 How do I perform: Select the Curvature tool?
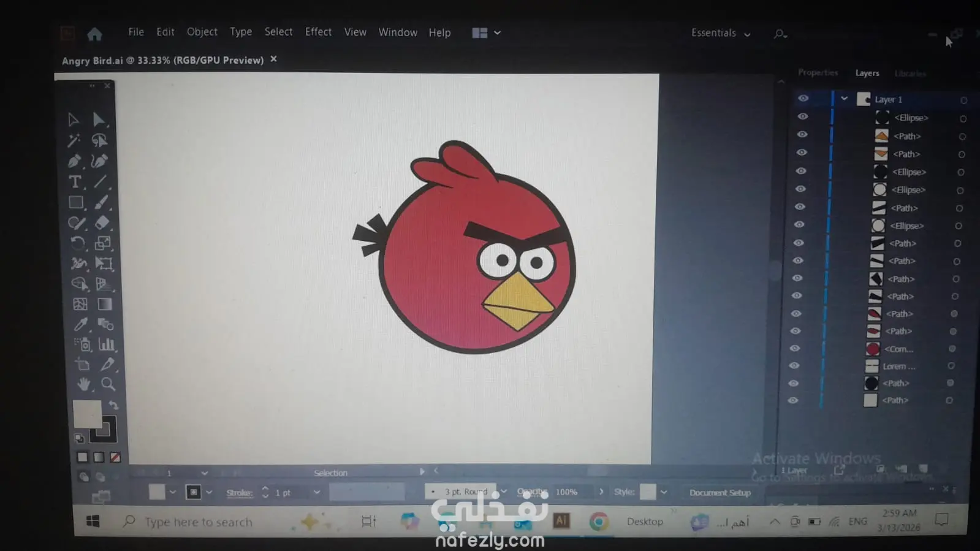pos(99,161)
